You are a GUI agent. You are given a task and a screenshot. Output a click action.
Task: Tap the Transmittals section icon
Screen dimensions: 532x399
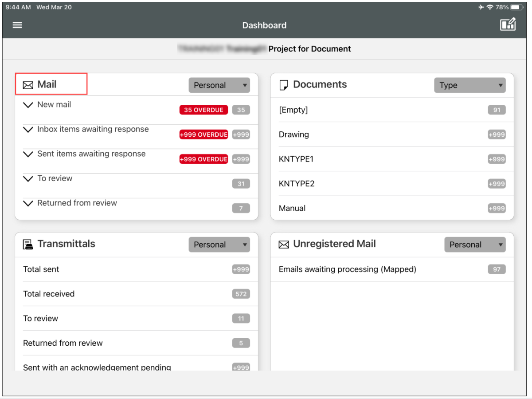[28, 244]
